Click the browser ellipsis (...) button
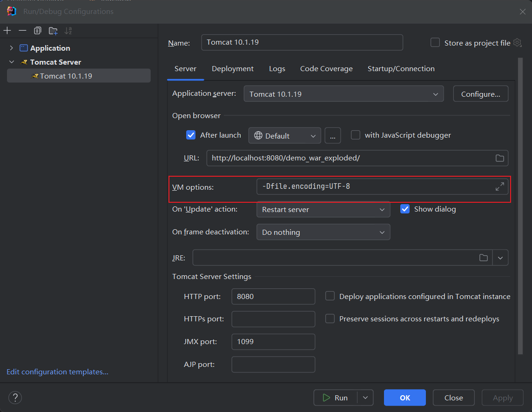Screen dimensions: 532x412 (x=332, y=136)
